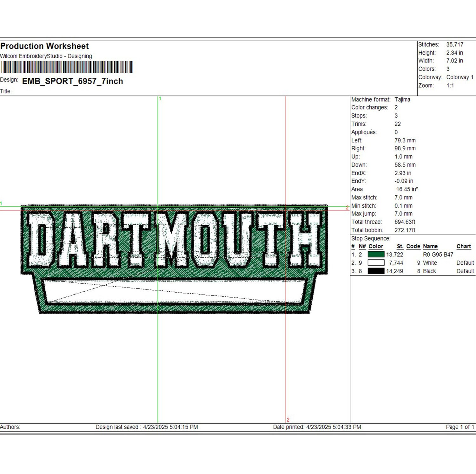This screenshot has width=476, height=474.
Task: Click the "Appliqués:" label
Action: point(364,132)
